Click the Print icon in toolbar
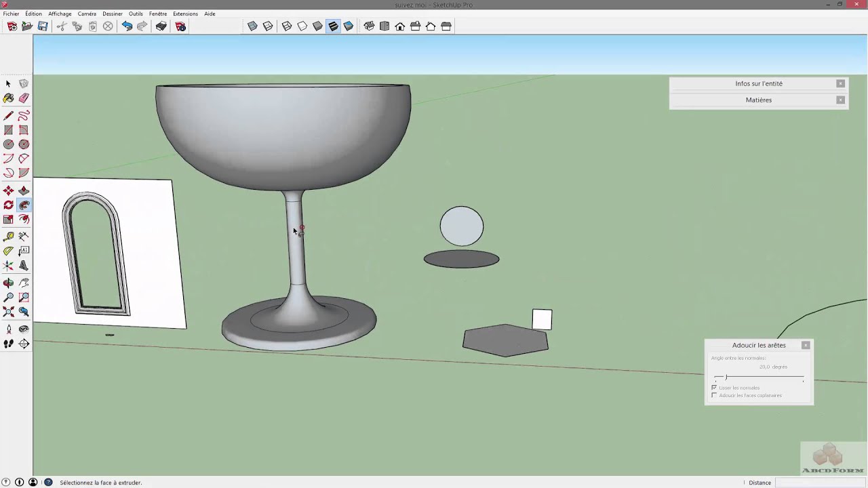Image resolution: width=868 pixels, height=488 pixels. (x=161, y=26)
